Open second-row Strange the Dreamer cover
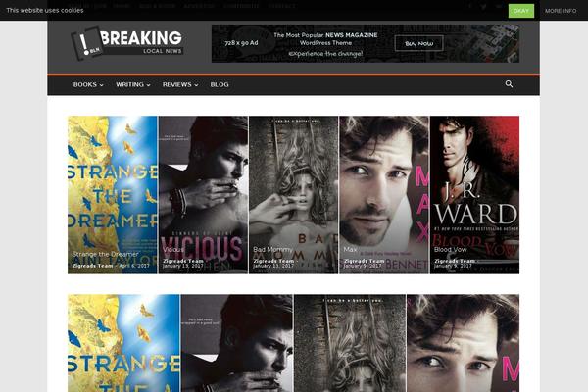The image size is (588, 392). pos(122,343)
